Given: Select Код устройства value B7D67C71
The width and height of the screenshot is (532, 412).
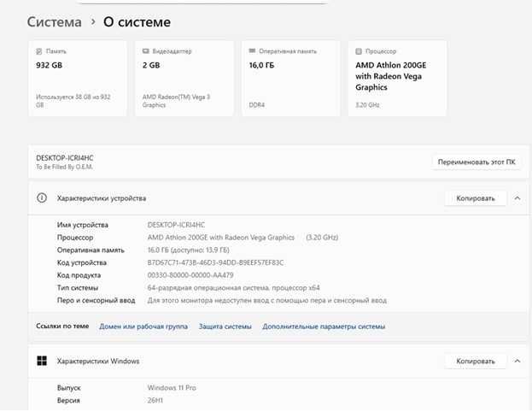Looking at the screenshot, I should click(x=215, y=262).
